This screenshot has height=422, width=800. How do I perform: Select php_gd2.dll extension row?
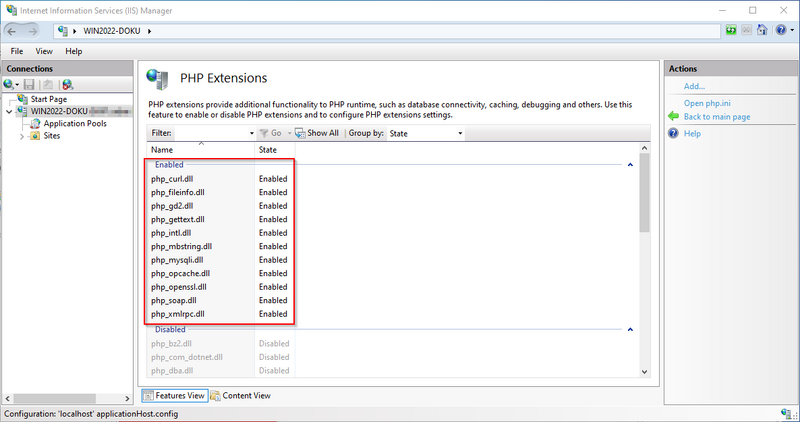[220, 206]
